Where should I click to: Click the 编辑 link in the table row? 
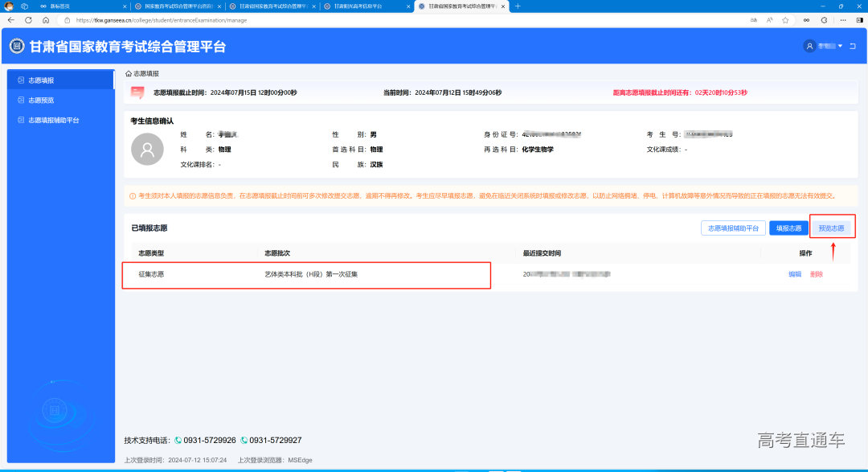click(795, 274)
